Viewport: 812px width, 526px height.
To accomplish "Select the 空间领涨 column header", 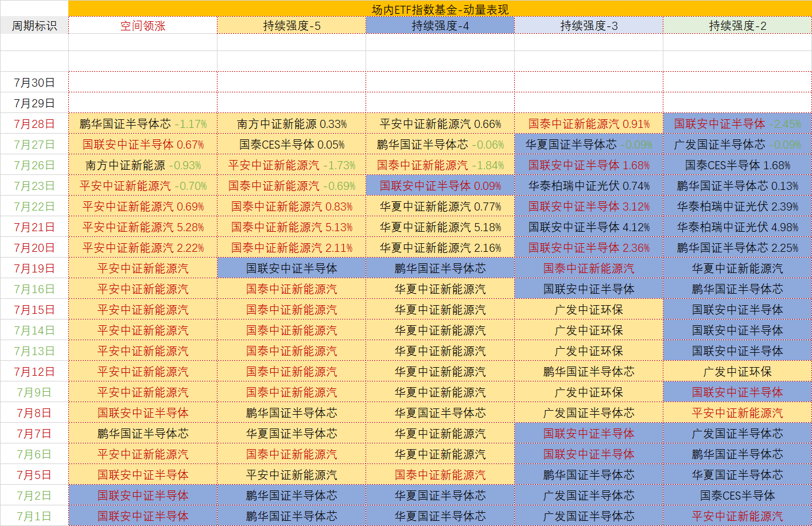I will [143, 26].
